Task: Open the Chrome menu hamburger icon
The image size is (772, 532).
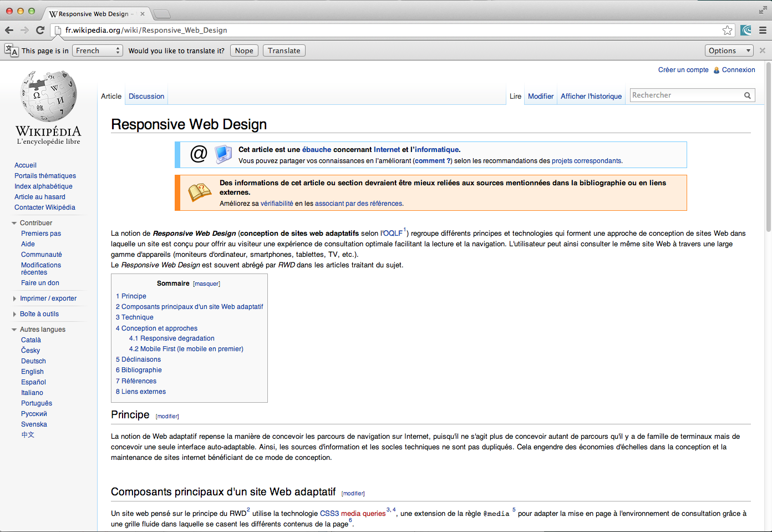Action: pos(763,30)
